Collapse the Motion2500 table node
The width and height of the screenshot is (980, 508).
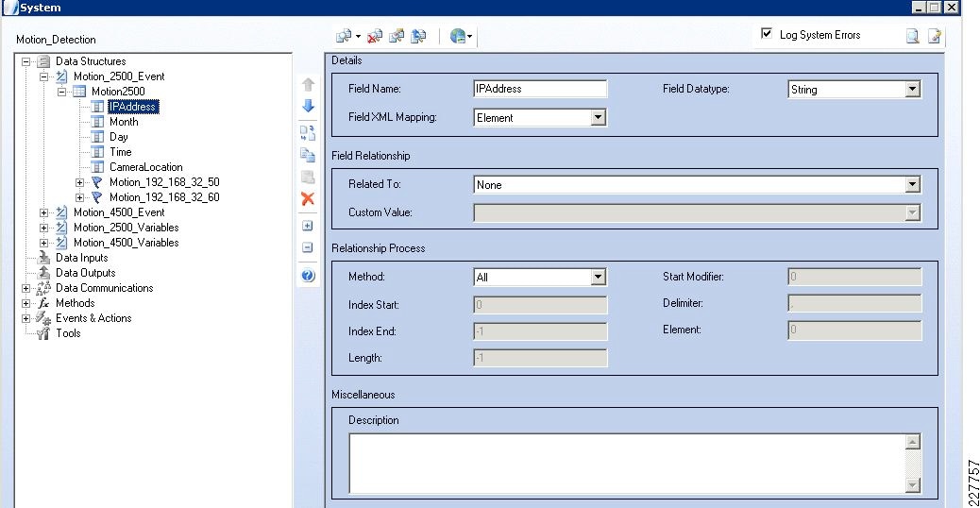(x=61, y=92)
